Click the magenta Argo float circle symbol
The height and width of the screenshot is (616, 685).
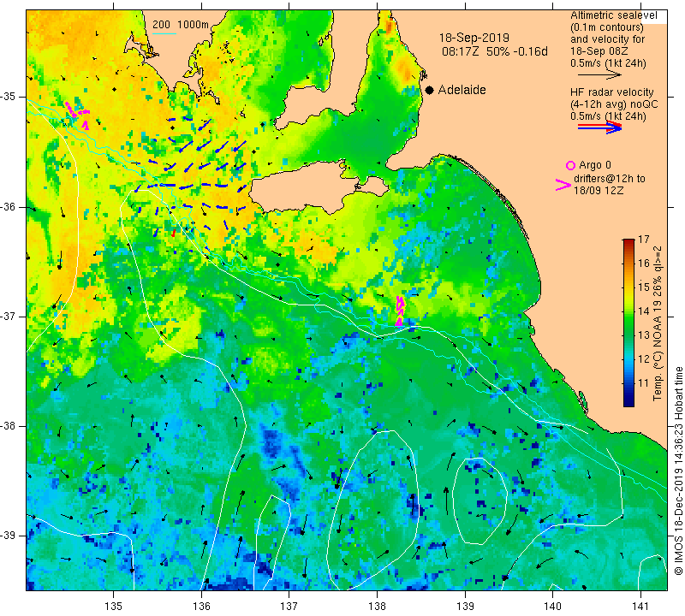point(570,165)
